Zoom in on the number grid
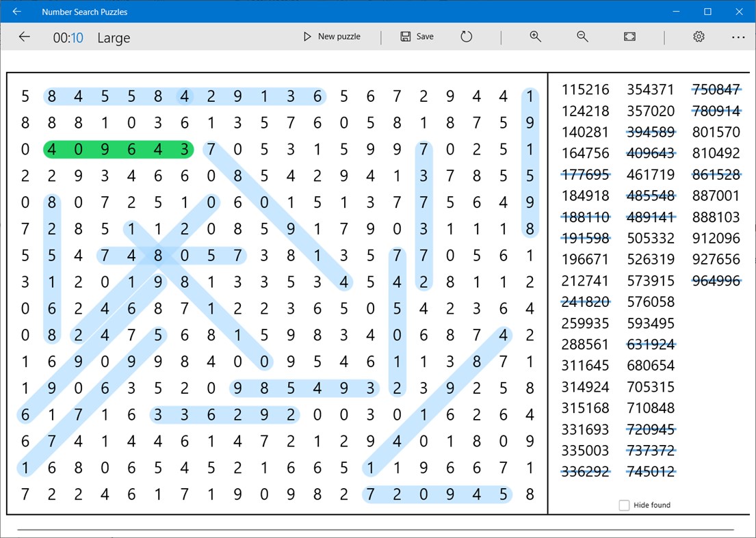This screenshot has width=756, height=538. pos(536,36)
